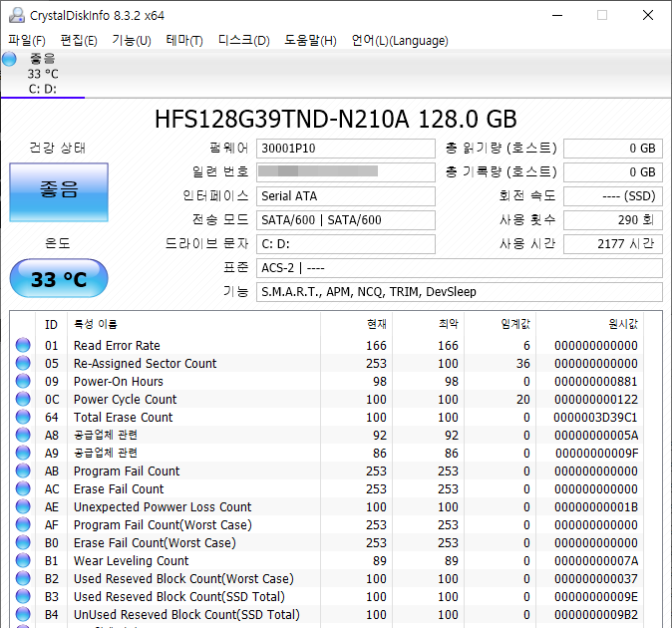Click the power on count 290 회 field
This screenshot has width=672, height=628.
coord(613,220)
